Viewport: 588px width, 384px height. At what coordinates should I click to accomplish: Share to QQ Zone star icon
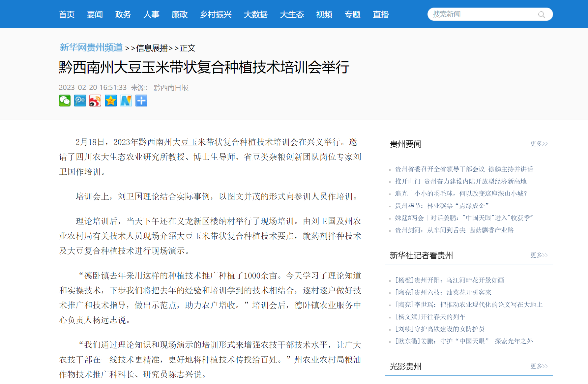(x=111, y=101)
